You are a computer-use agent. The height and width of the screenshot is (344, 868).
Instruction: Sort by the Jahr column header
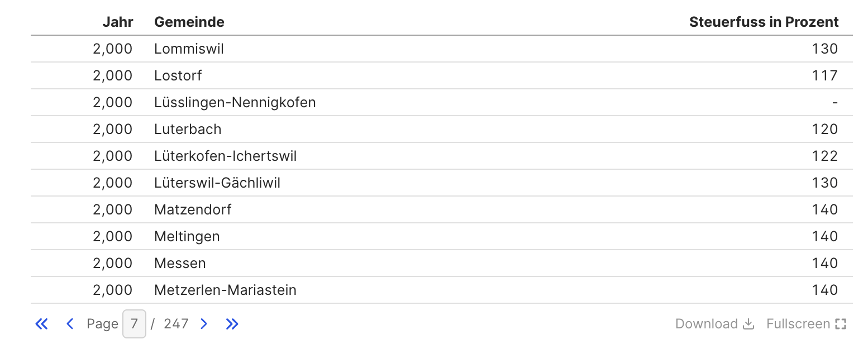[x=118, y=22]
